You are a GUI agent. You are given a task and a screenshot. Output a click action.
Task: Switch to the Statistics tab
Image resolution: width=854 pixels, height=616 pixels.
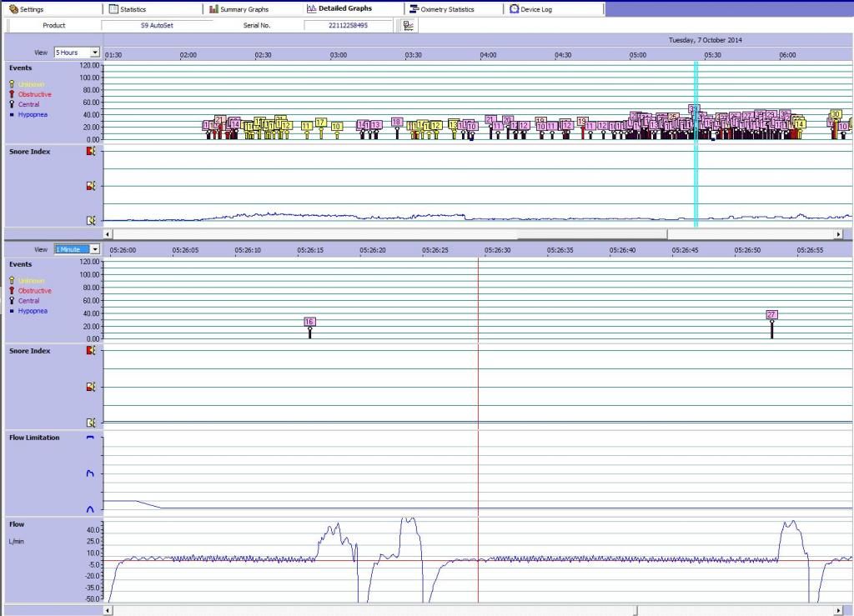[153, 8]
